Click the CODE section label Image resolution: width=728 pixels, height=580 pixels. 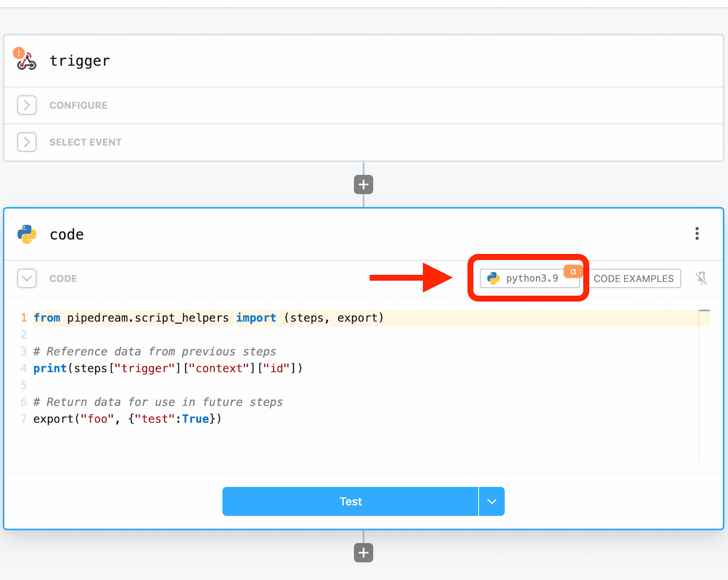tap(63, 279)
